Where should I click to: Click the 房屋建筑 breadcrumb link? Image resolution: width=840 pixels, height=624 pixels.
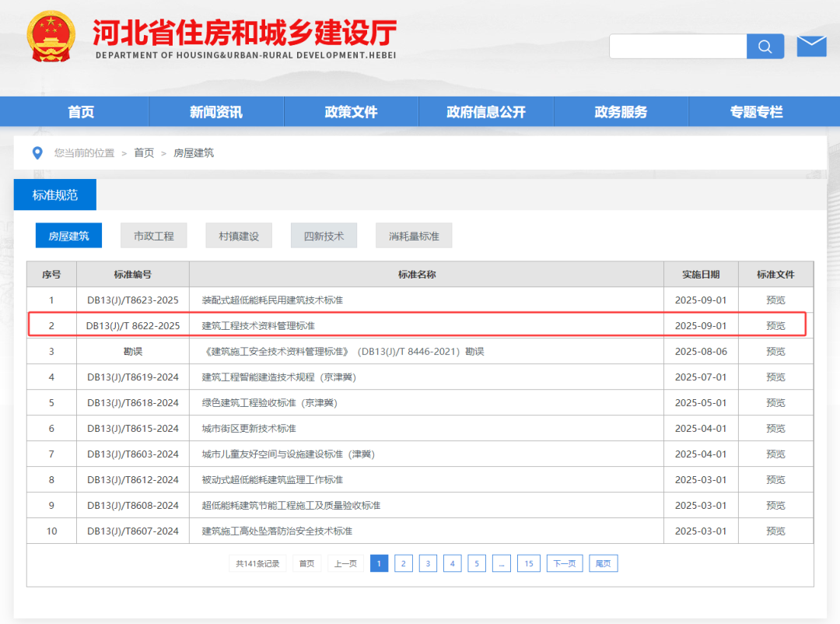click(194, 153)
